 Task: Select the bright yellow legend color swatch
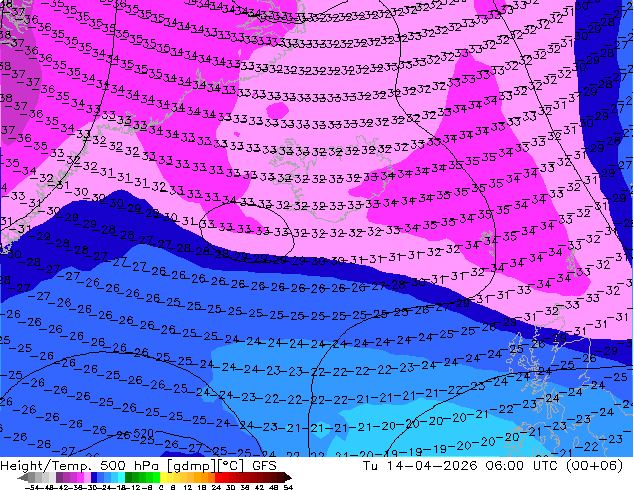[163, 477]
